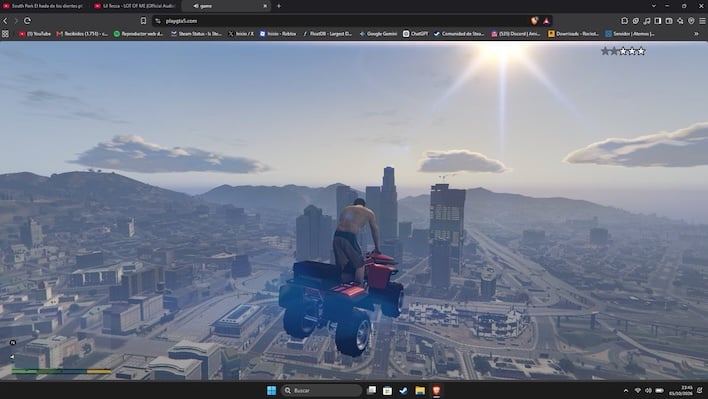This screenshot has width=708, height=399.
Task: Click the Brave browser taskbar icon
Action: point(436,390)
